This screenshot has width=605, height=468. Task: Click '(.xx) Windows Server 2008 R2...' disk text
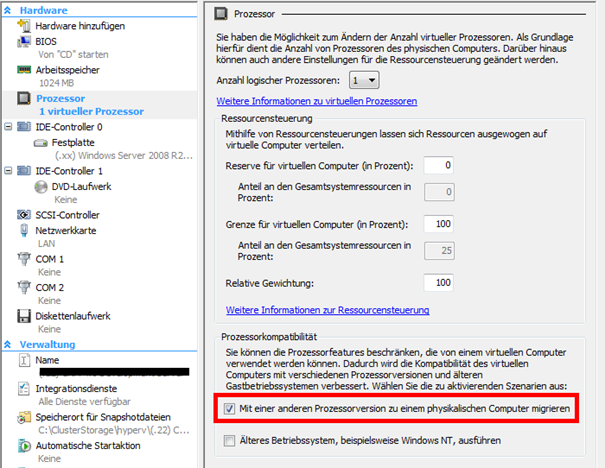123,155
